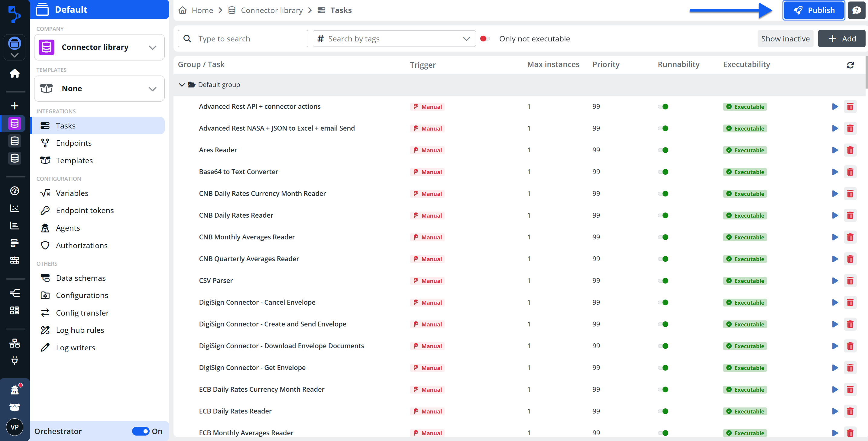This screenshot has width=868, height=441.
Task: Open Endpoints in the Integrations menu
Action: 73,143
